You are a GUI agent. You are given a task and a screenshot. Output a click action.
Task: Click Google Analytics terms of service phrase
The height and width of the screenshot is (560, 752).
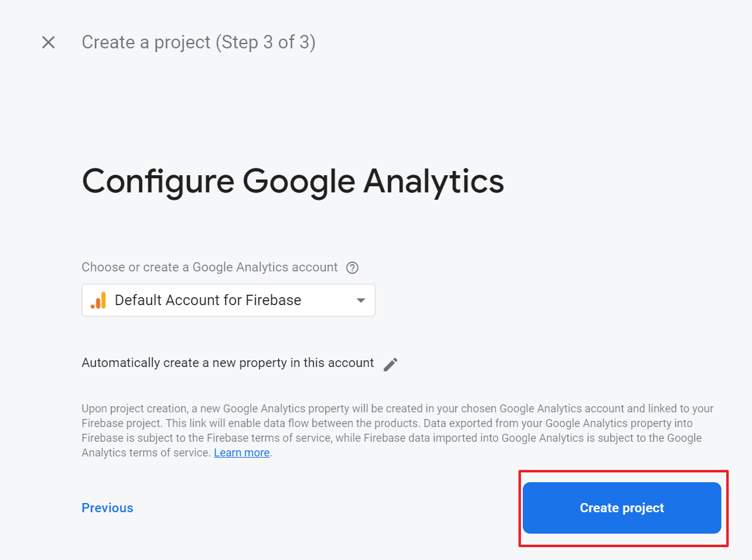(x=147, y=453)
